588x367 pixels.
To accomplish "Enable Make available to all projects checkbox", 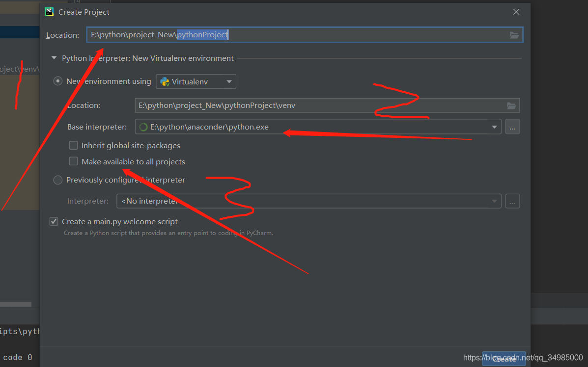I will 74,161.
